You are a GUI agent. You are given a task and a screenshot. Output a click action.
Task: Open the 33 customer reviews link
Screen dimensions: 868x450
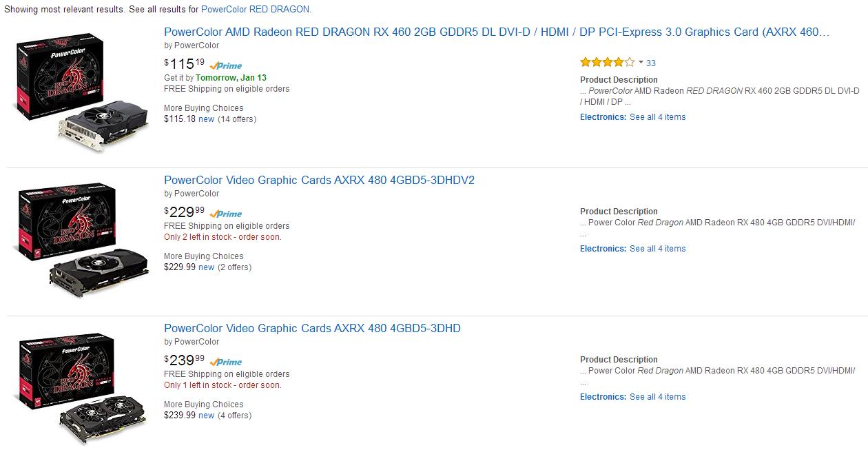click(x=651, y=63)
